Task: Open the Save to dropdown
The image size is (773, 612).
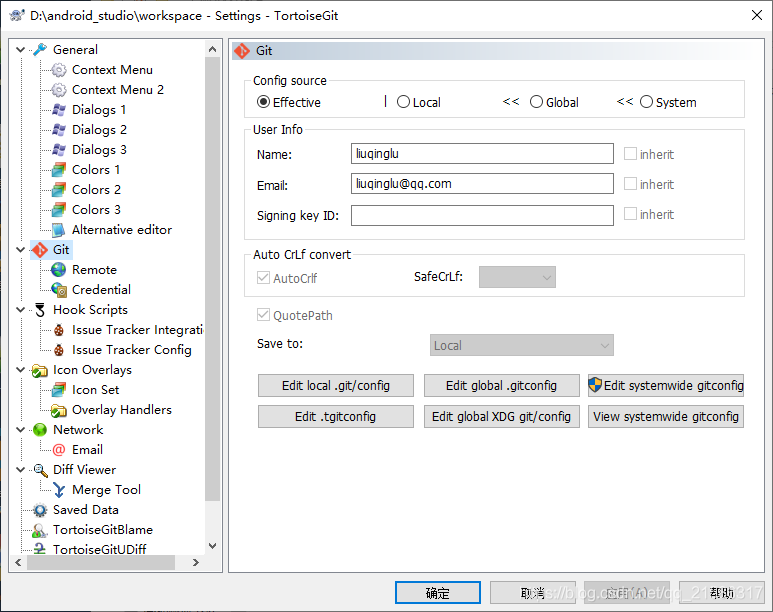Action: pyautogui.click(x=522, y=345)
